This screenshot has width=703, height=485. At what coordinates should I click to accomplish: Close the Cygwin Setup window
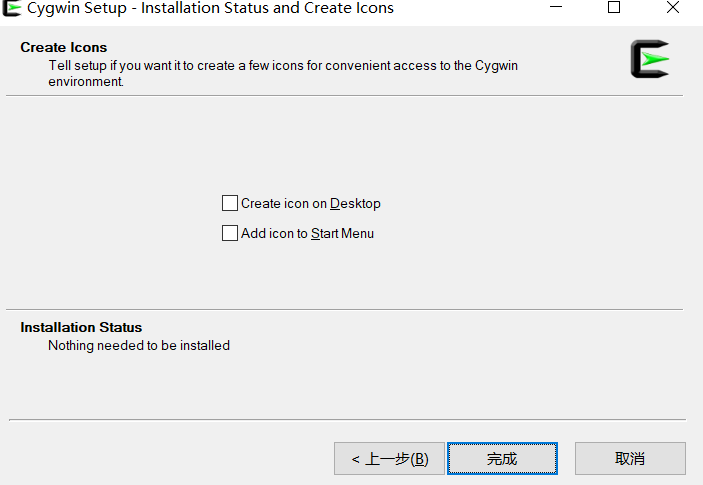pos(673,7)
